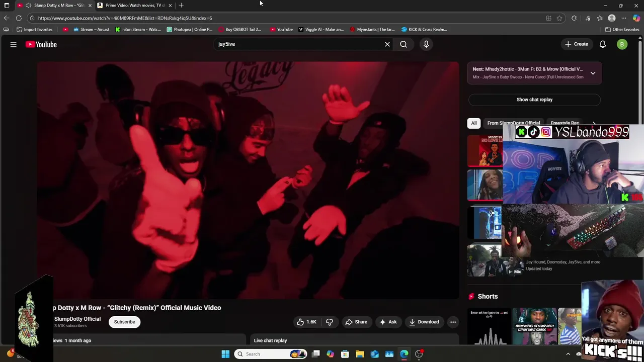Image resolution: width=644 pixels, height=362 pixels.
Task: Open the Mix with Jay Hound thumbnail
Action: click(x=496, y=260)
